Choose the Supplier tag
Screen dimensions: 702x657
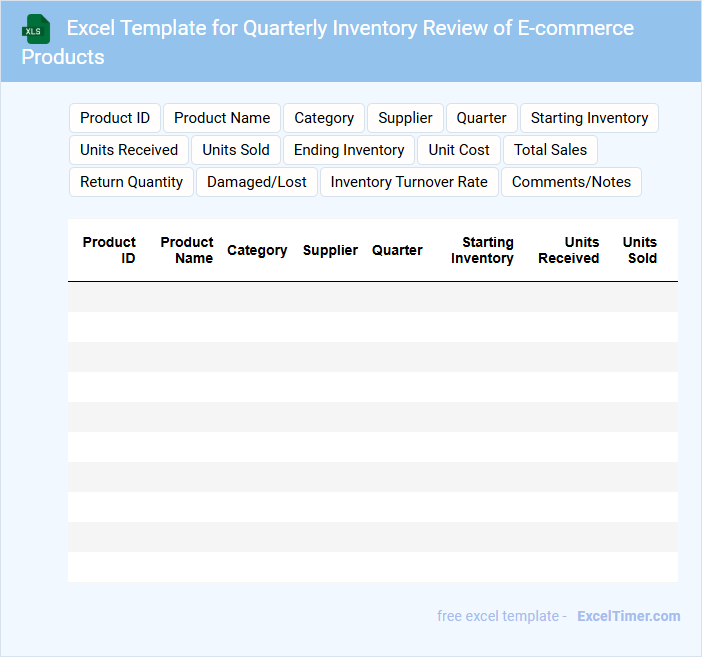coord(405,118)
